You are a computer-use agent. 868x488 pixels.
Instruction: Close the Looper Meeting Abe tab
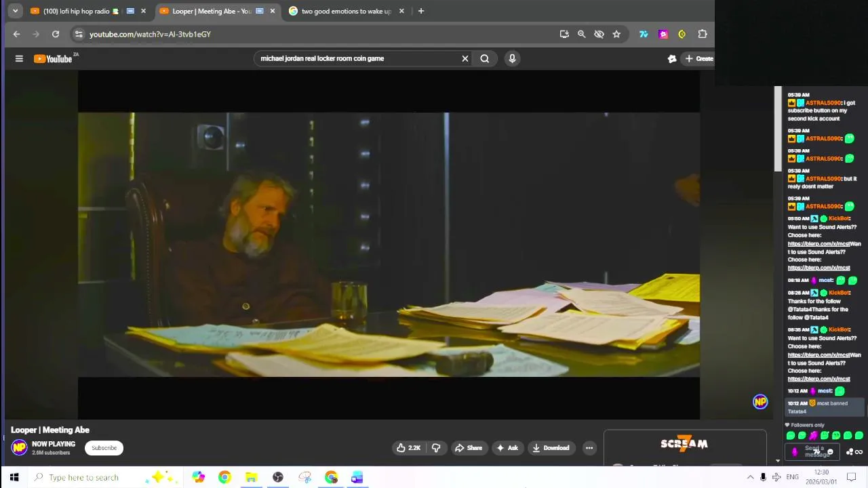click(273, 11)
